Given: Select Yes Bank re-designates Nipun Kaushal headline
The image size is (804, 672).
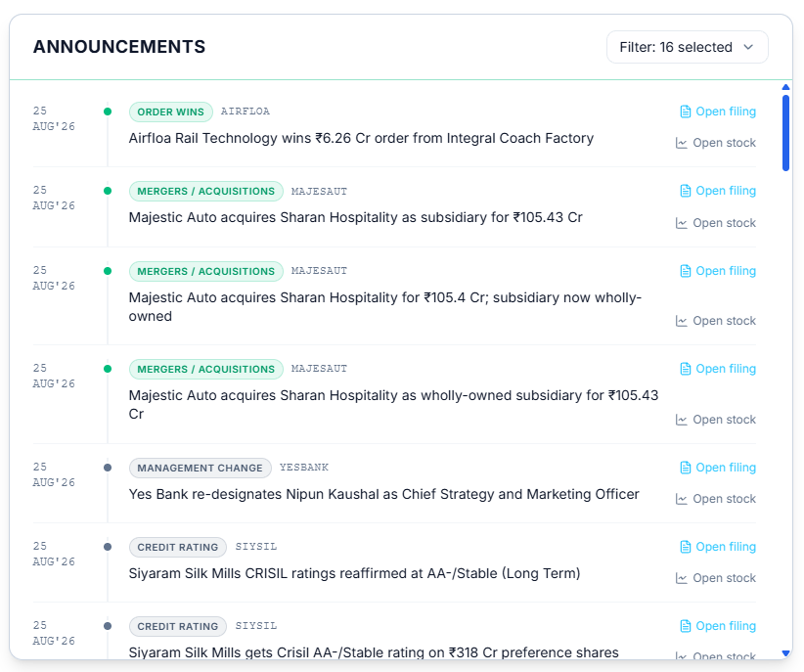Looking at the screenshot, I should coord(384,495).
